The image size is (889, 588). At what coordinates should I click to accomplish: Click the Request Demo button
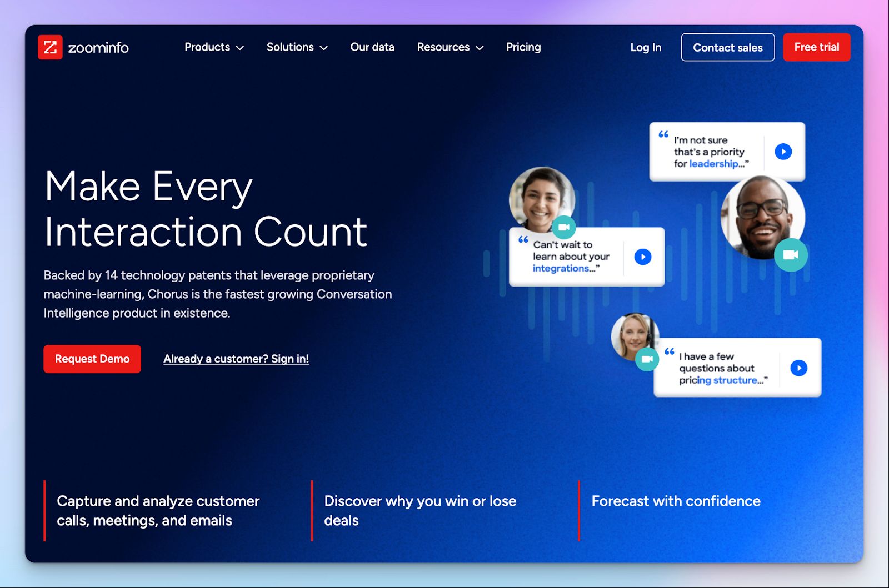pos(92,359)
